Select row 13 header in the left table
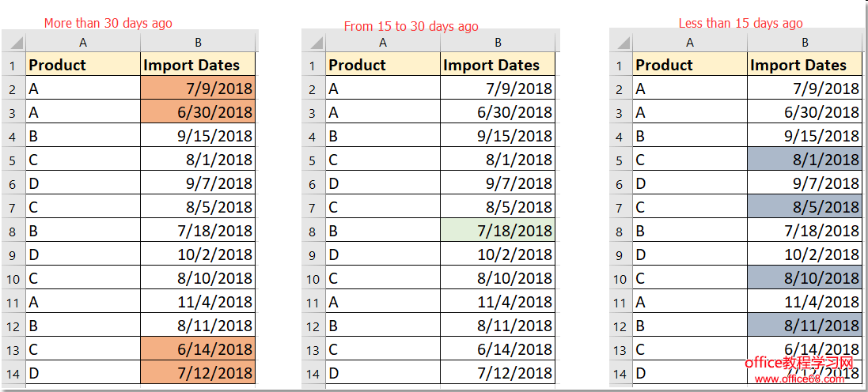Image resolution: width=868 pixels, height=392 pixels. [13, 349]
